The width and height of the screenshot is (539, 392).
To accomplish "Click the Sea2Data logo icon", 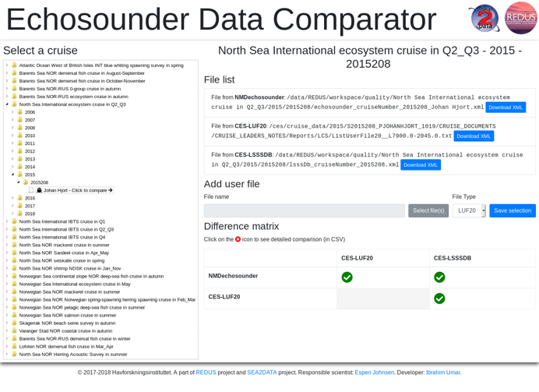I will point(485,18).
